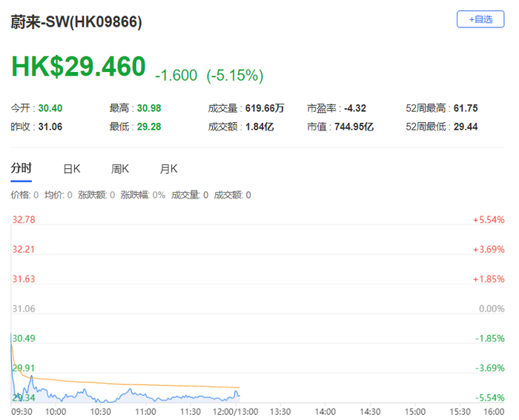
Task: Click the 10:00 time axis label
Action: (56, 412)
